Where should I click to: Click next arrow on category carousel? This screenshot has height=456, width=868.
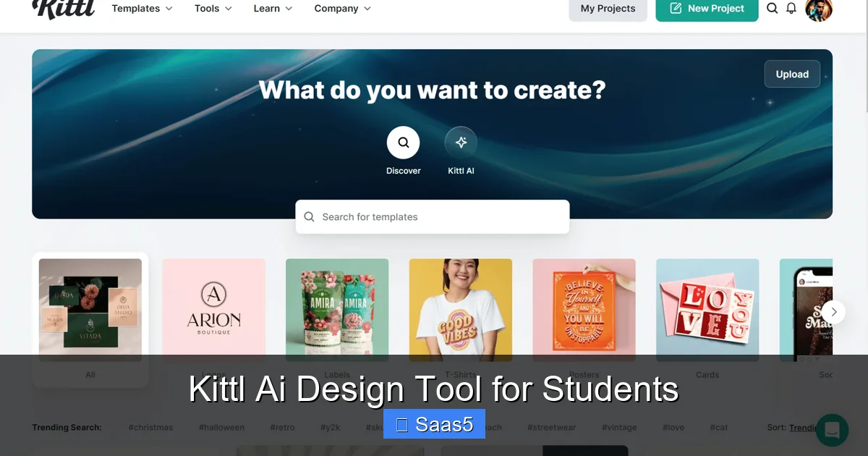[x=833, y=312]
